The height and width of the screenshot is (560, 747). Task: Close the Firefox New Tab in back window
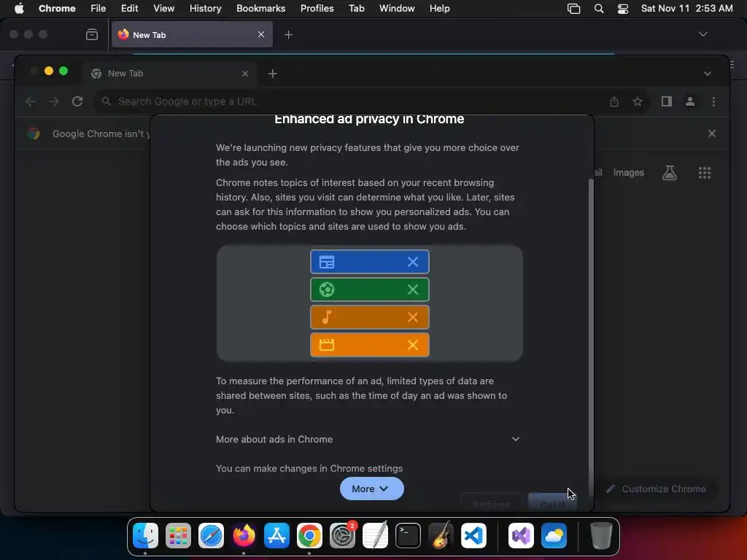(x=261, y=34)
